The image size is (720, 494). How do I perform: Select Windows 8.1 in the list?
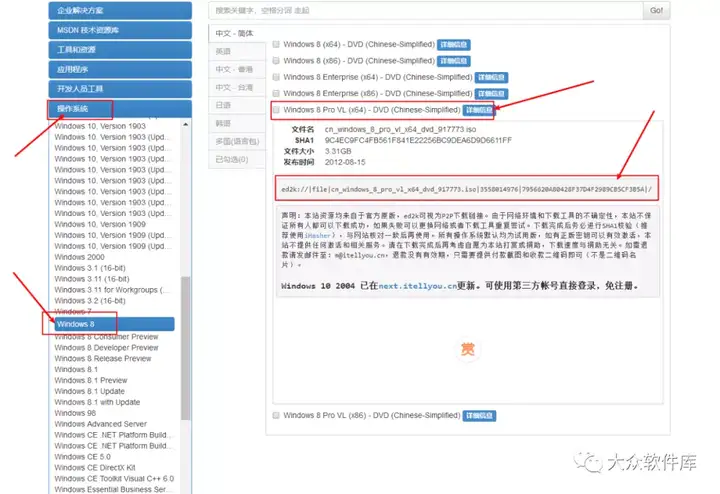(76, 370)
